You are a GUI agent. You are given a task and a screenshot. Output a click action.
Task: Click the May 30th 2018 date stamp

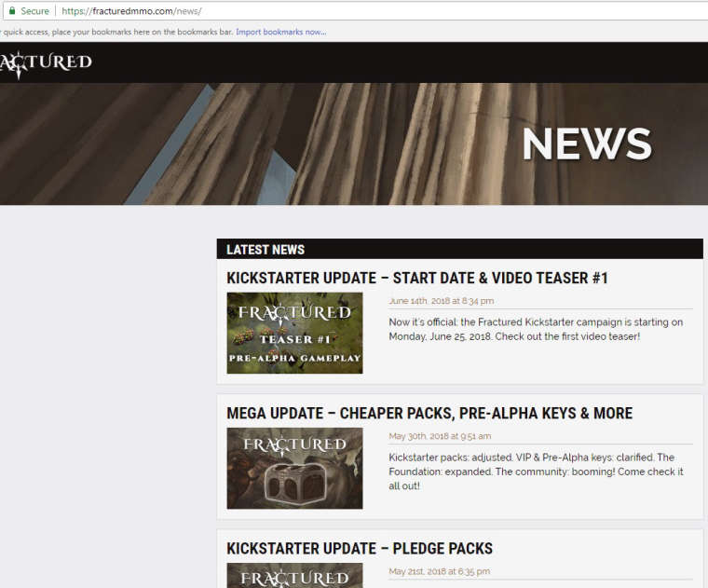(x=440, y=436)
